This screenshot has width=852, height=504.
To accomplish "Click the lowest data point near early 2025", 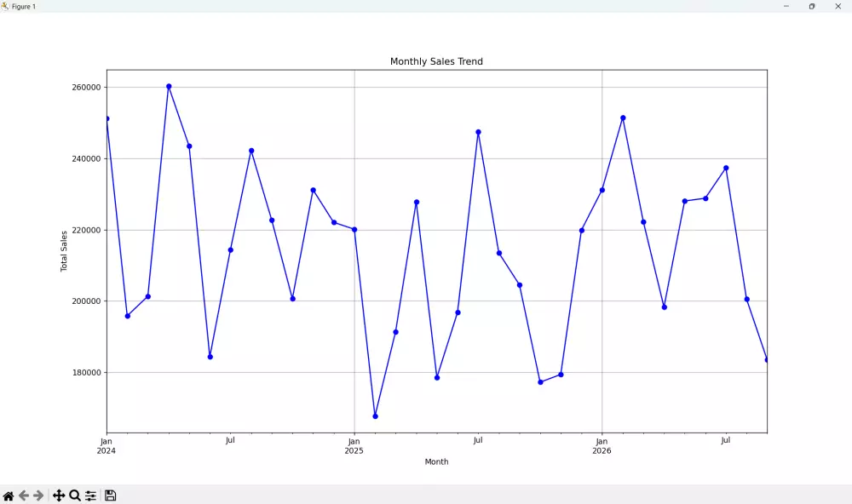I will pos(375,416).
